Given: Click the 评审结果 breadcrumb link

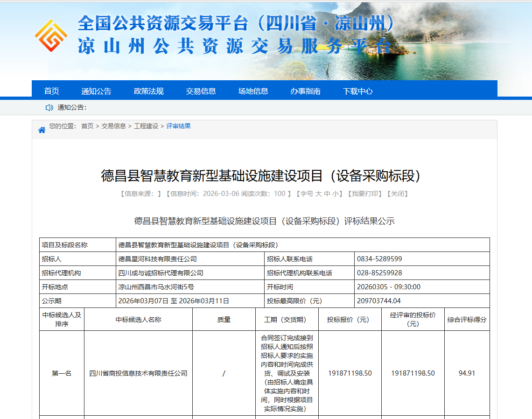Looking at the screenshot, I should [x=178, y=126].
